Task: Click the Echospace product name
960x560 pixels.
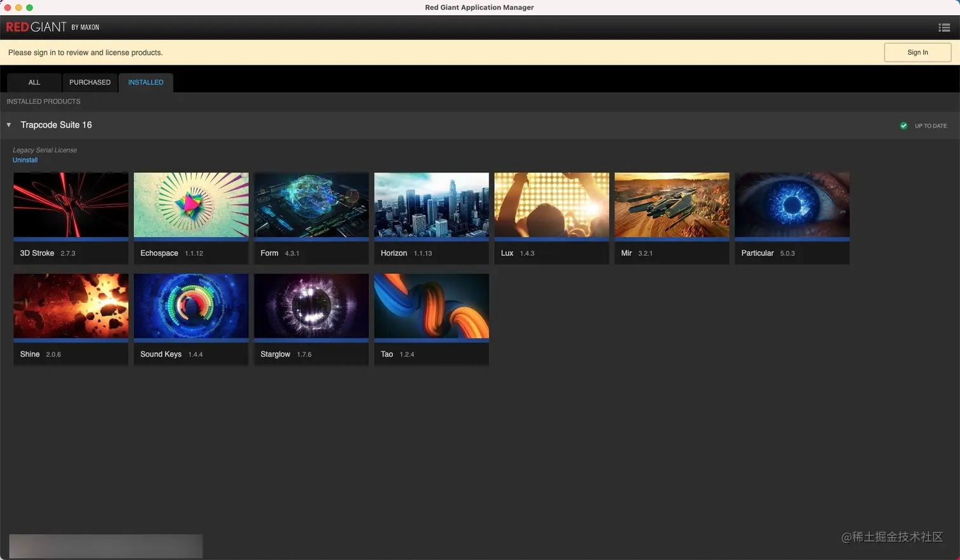Action: tap(159, 253)
